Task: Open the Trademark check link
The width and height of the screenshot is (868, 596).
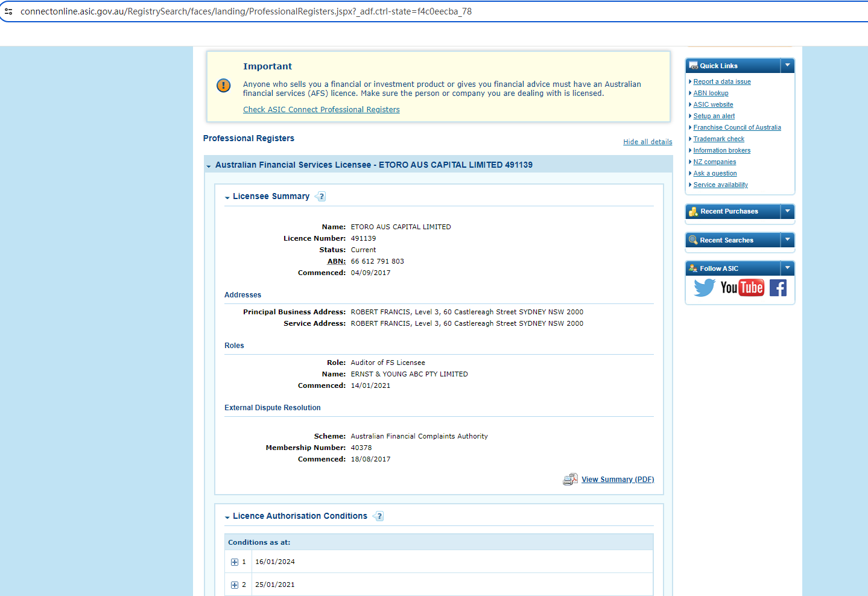Action: click(x=718, y=139)
